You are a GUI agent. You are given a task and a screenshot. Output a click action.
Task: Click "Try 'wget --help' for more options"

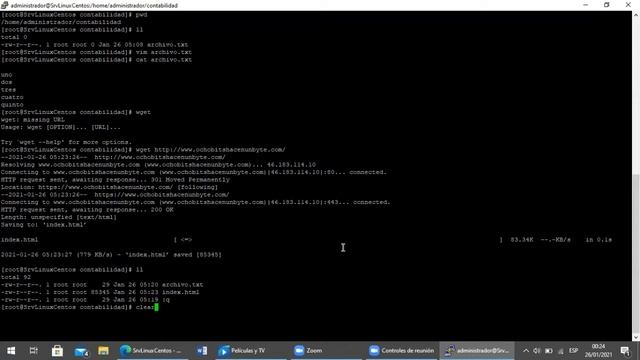point(66,142)
